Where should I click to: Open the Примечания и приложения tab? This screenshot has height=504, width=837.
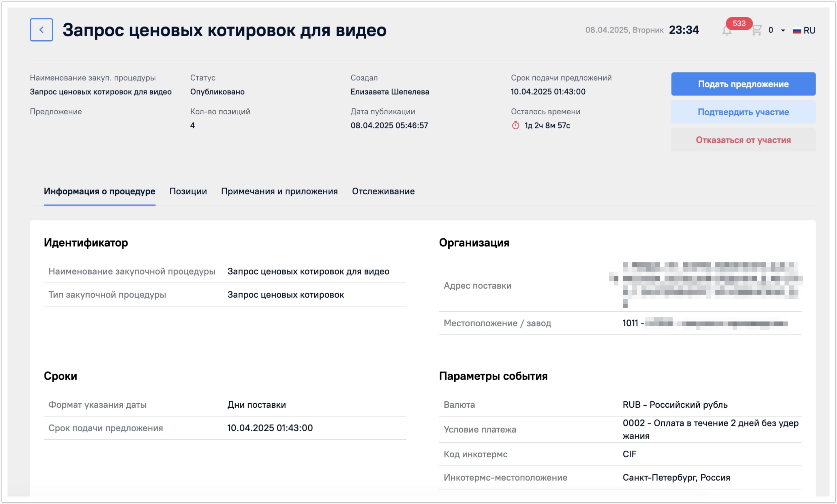point(279,191)
